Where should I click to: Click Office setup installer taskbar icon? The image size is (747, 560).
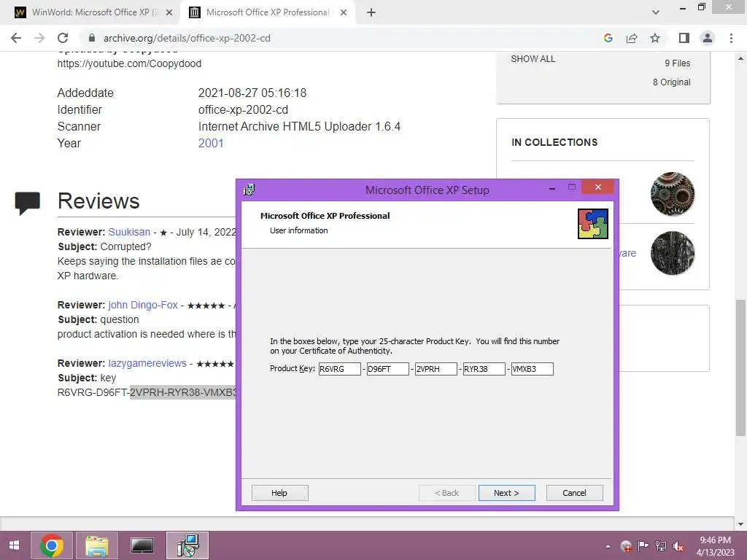(187, 545)
